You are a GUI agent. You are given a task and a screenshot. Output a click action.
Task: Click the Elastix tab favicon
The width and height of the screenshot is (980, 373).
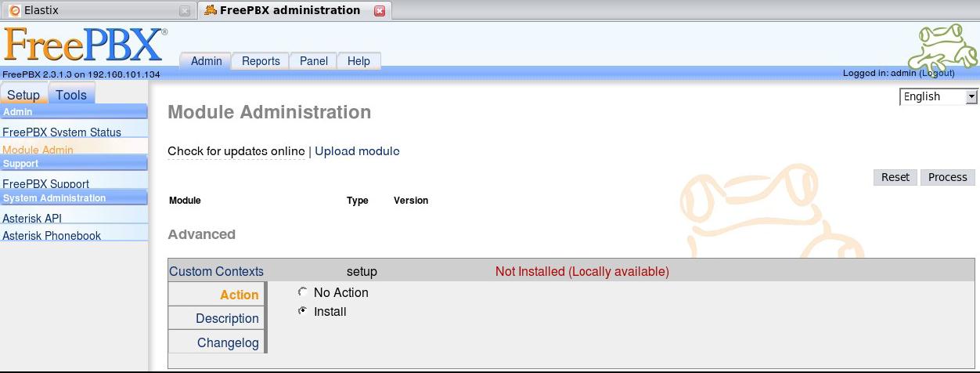click(x=14, y=10)
